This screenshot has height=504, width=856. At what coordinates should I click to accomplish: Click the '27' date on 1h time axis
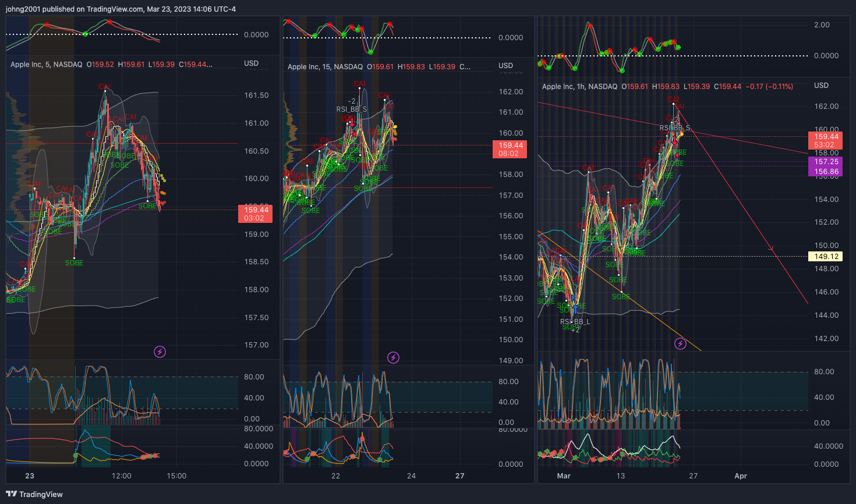click(693, 476)
